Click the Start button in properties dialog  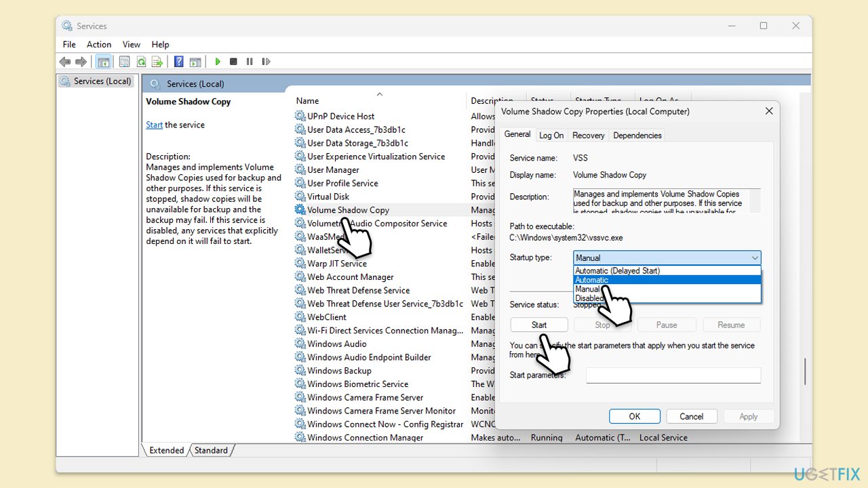click(539, 325)
